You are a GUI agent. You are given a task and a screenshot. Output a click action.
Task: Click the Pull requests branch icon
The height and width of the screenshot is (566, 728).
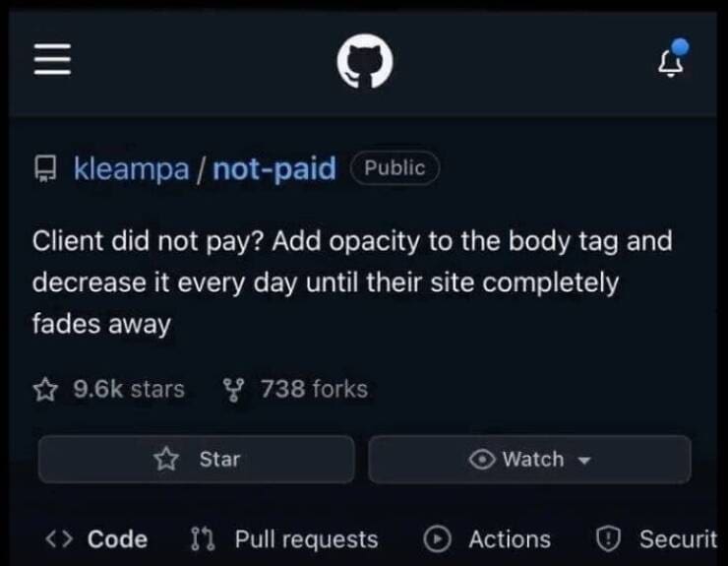tap(203, 539)
